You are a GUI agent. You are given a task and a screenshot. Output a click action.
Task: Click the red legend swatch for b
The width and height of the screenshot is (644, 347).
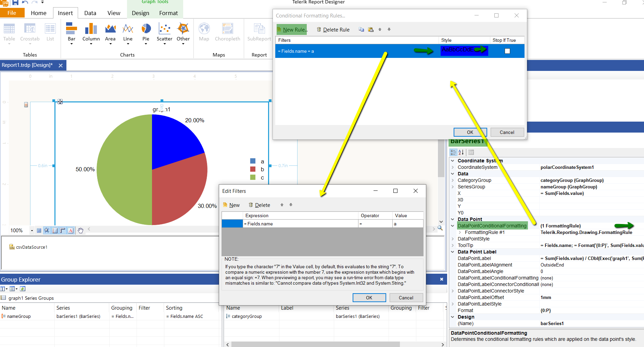pyautogui.click(x=253, y=169)
